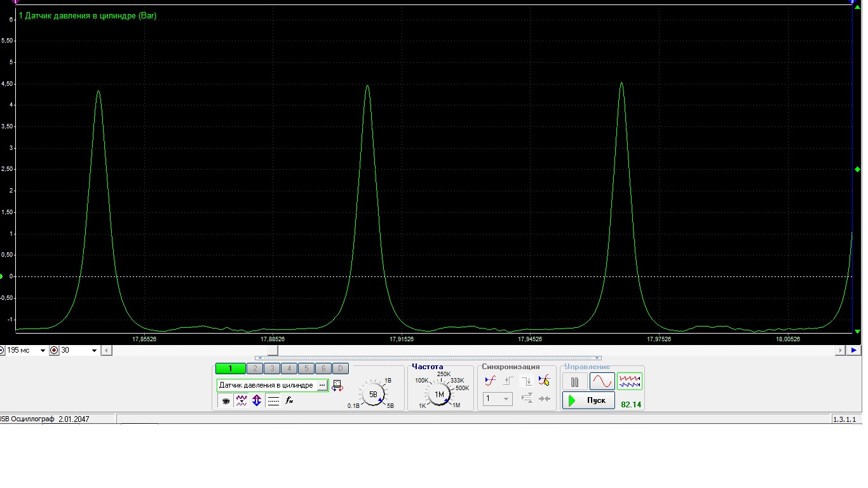Select channel 5 tab
Image resolution: width=868 pixels, height=488 pixels.
pos(306,369)
